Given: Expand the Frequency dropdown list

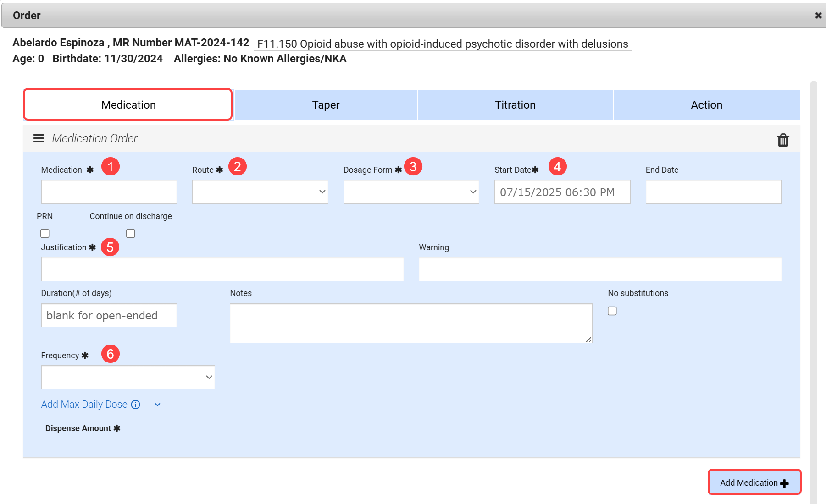Looking at the screenshot, I should [128, 377].
